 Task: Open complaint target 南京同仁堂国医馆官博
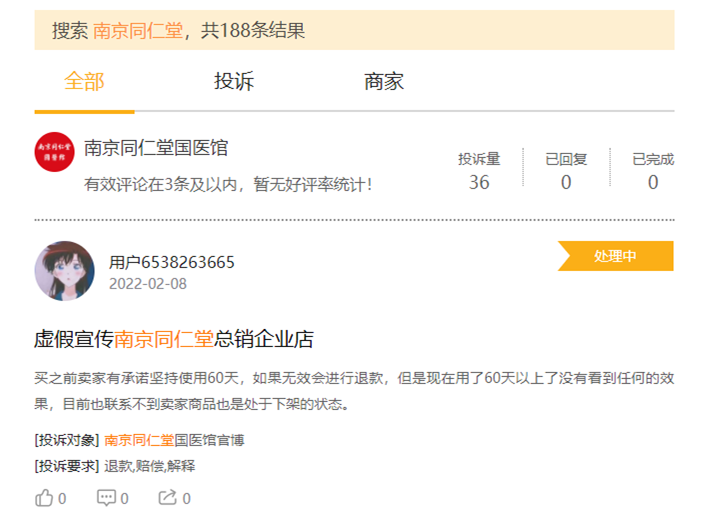click(174, 440)
